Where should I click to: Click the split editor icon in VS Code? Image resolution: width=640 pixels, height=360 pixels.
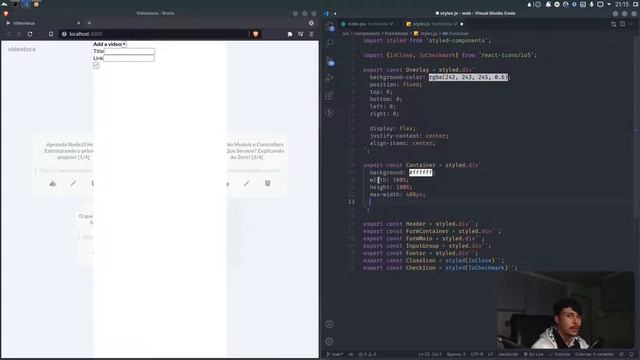pos(622,24)
